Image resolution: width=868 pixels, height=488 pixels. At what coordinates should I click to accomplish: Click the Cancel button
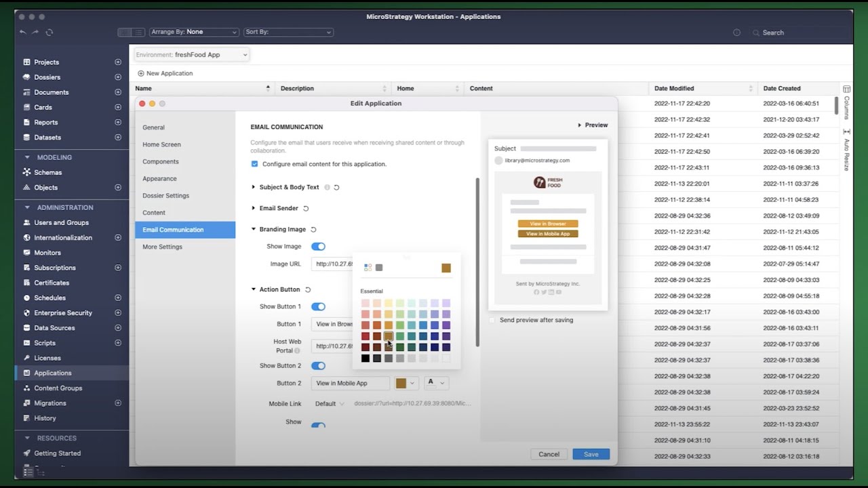point(549,454)
